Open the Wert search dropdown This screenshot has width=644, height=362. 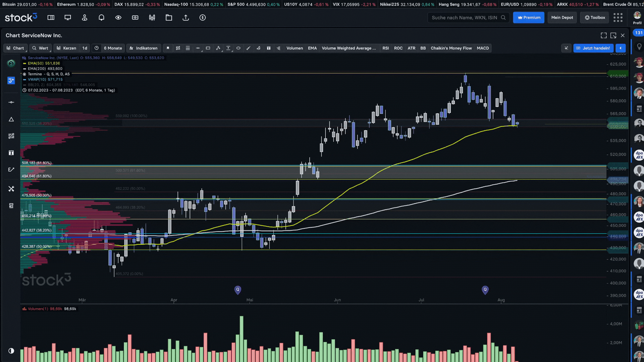point(40,48)
